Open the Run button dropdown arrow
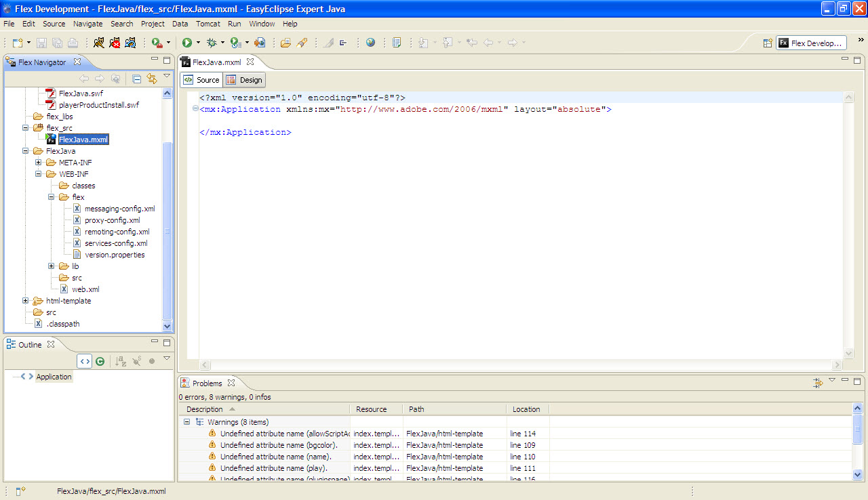Screen dimensions: 868x500 pyautogui.click(x=198, y=43)
